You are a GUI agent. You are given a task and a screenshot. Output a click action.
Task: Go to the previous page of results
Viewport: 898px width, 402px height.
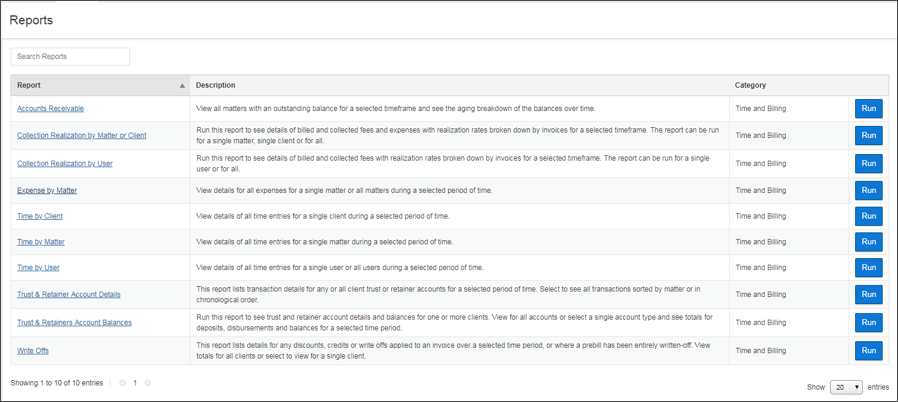pos(123,383)
